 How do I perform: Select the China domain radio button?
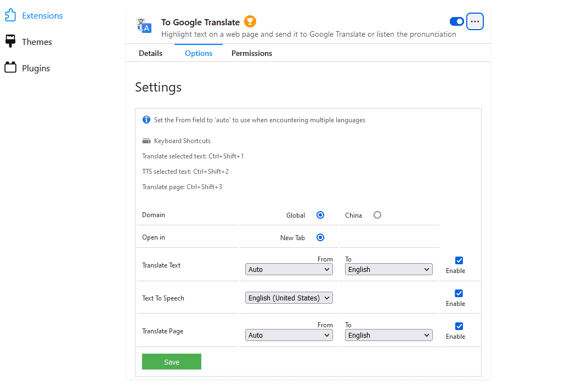click(x=377, y=215)
